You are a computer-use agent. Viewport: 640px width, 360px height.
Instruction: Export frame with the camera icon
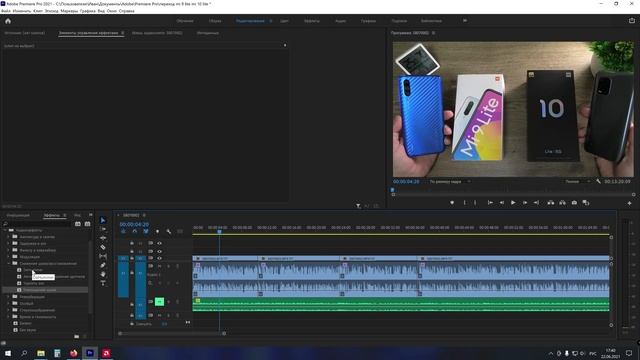[x=574, y=202]
